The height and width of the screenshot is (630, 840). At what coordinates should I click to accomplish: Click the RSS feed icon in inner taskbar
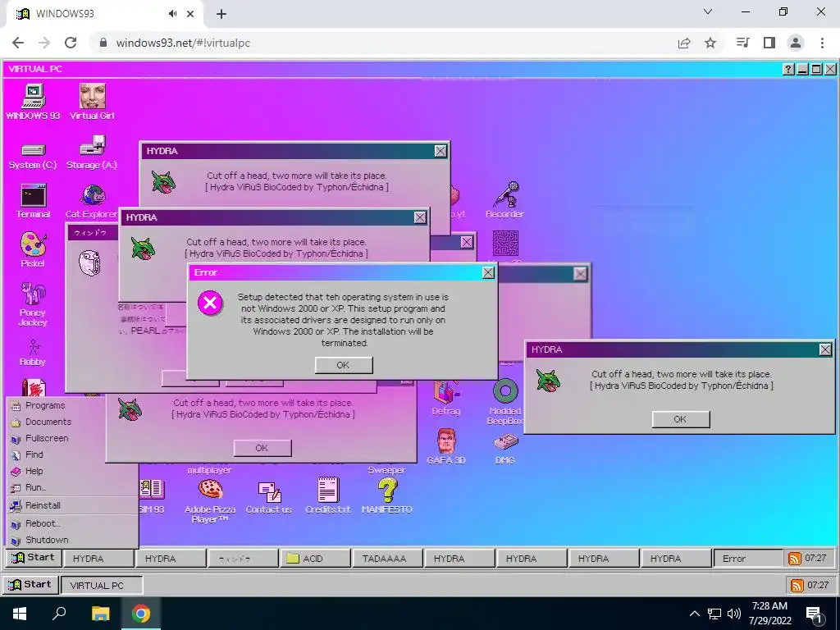click(x=794, y=558)
